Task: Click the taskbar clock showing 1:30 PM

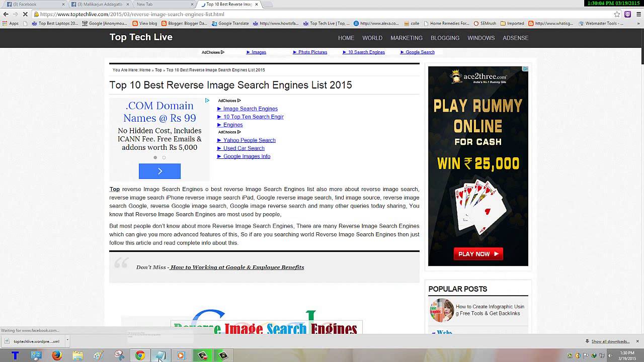Action: point(627,355)
